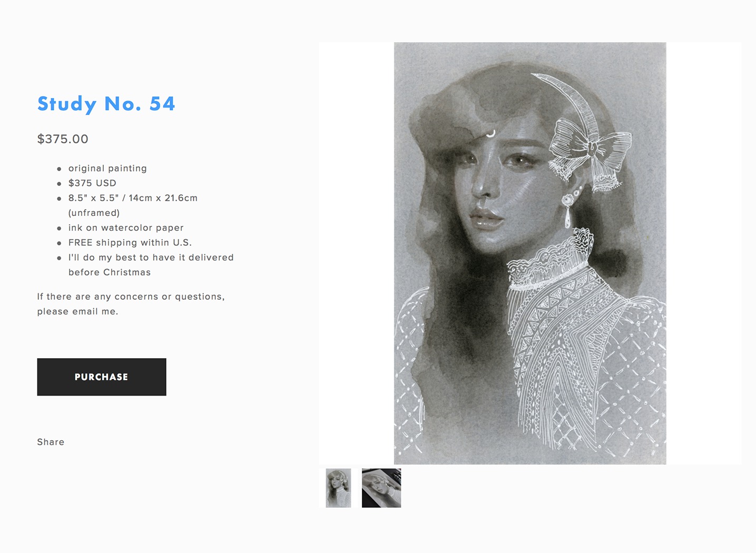Click the $375.00 price text

tap(63, 139)
